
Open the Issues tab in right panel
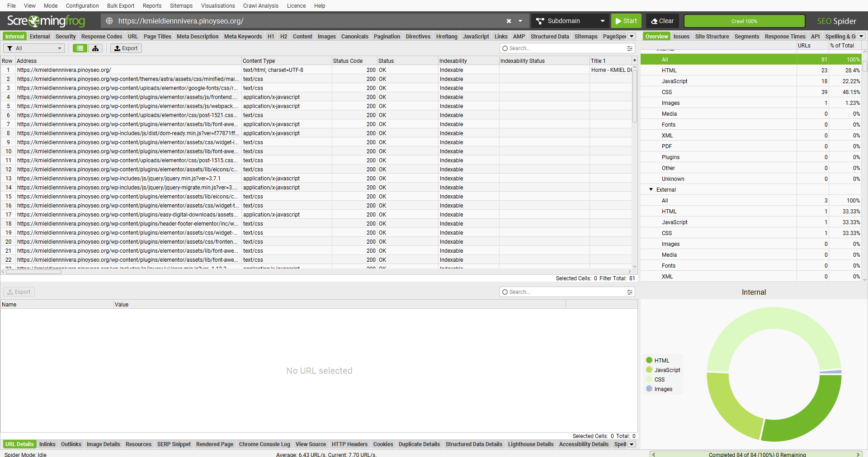(681, 37)
